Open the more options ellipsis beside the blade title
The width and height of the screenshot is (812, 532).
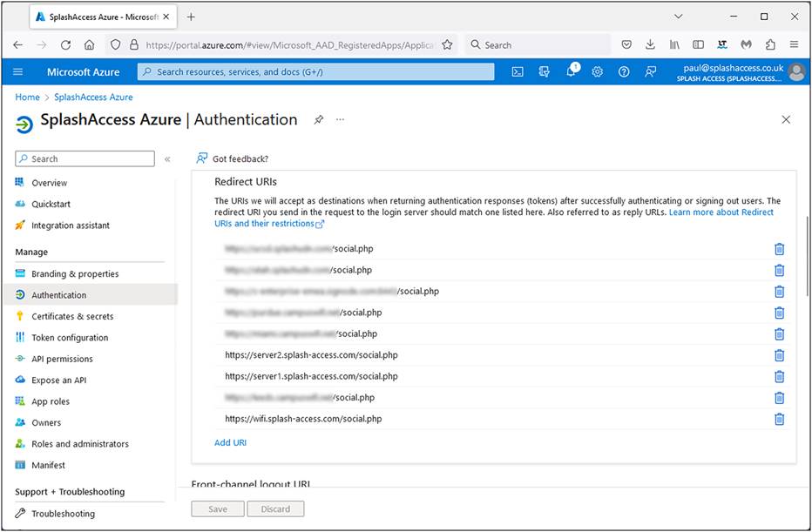(x=340, y=119)
